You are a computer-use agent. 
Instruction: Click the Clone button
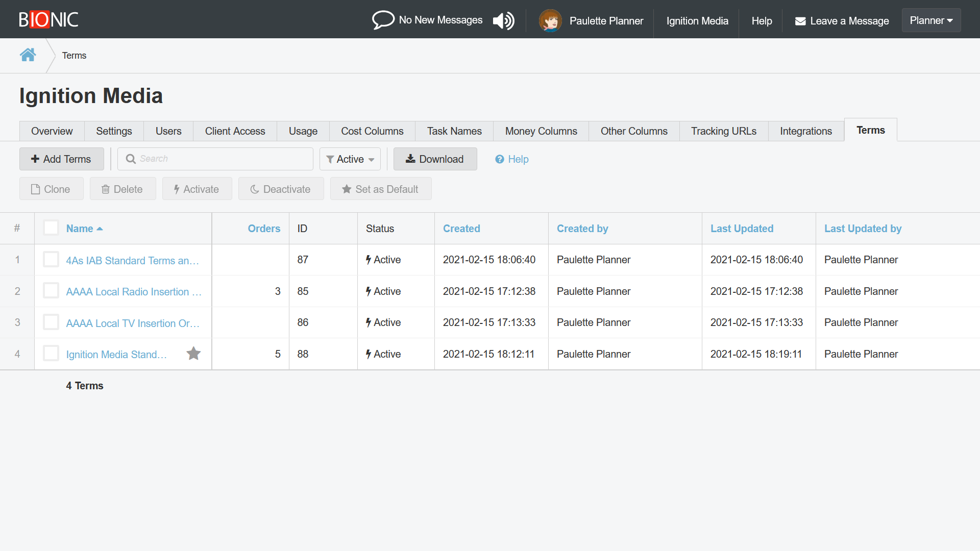pos(52,189)
